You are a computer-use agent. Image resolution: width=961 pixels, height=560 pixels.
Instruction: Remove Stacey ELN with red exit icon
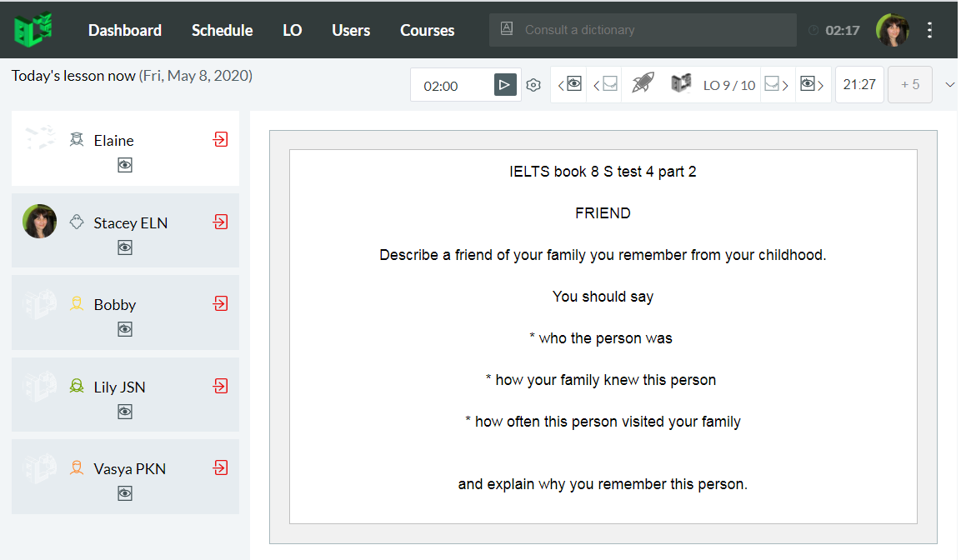(221, 222)
